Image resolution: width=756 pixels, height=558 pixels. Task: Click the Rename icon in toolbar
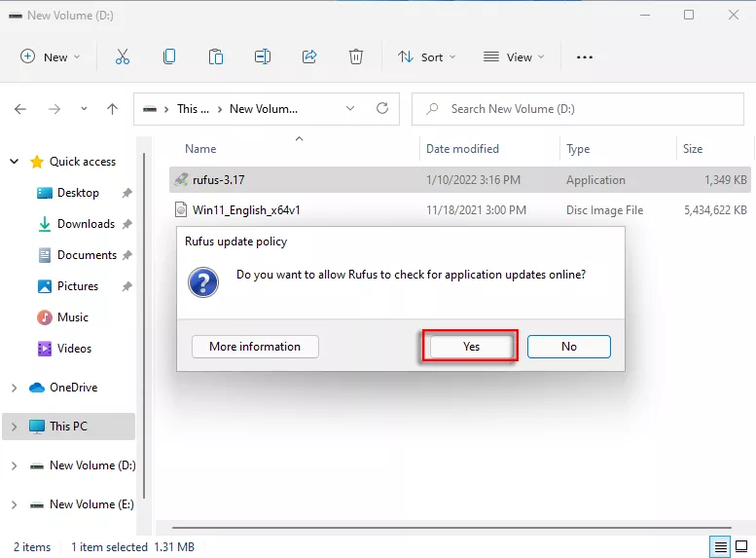click(x=263, y=57)
